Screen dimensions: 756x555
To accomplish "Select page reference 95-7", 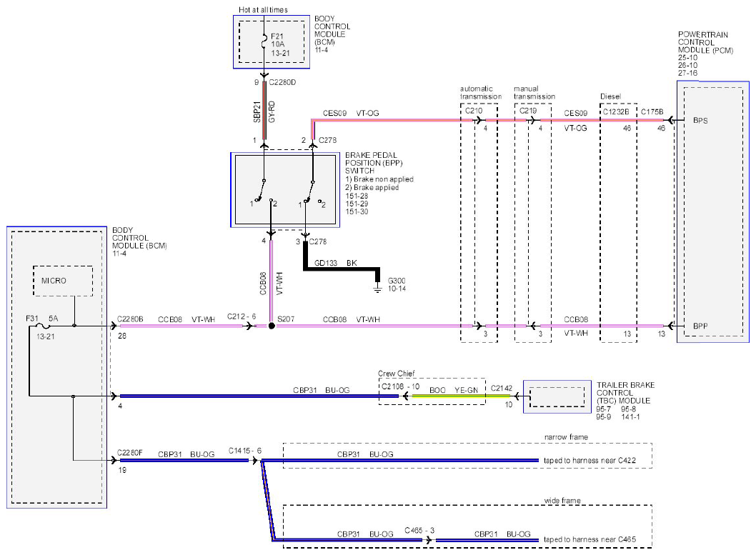I will (x=604, y=409).
